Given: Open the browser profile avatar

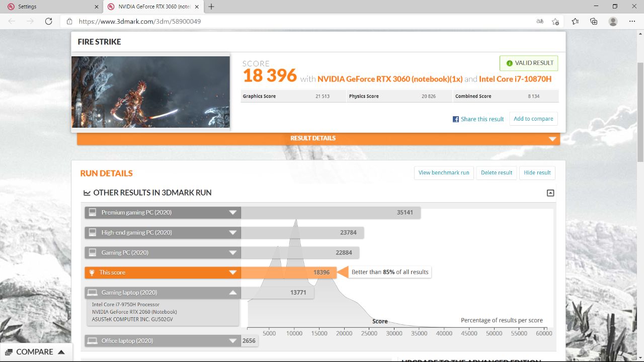Looking at the screenshot, I should pyautogui.click(x=613, y=21).
